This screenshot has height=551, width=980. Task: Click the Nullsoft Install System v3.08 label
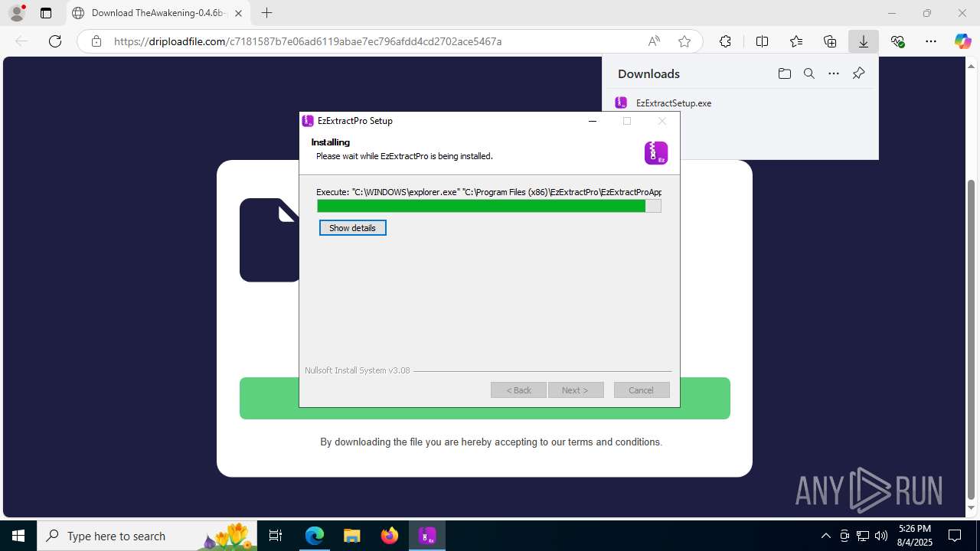pos(358,370)
